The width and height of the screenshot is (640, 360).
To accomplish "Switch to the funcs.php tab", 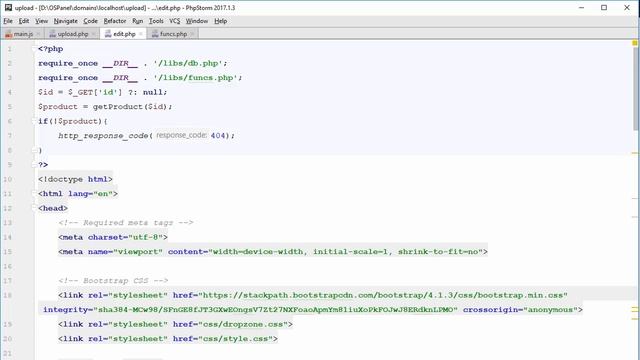I will 173,34.
